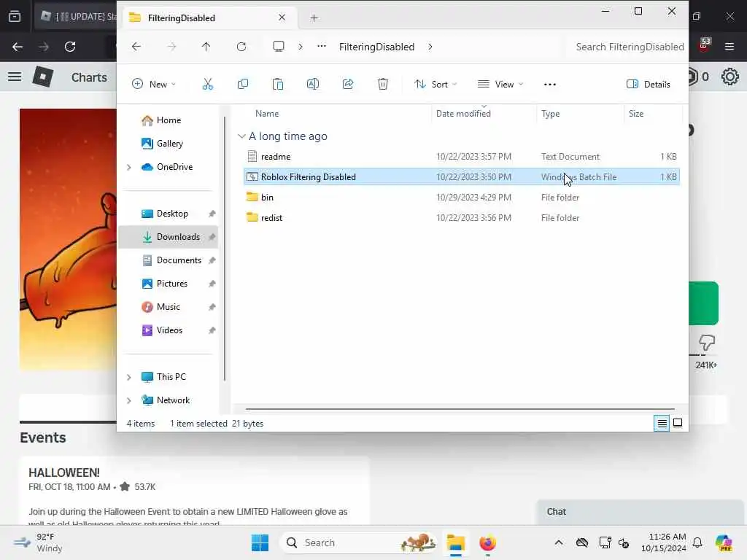This screenshot has width=747, height=560.
Task: Select Roblox Filtering Disabled batch file
Action: pyautogui.click(x=462, y=176)
